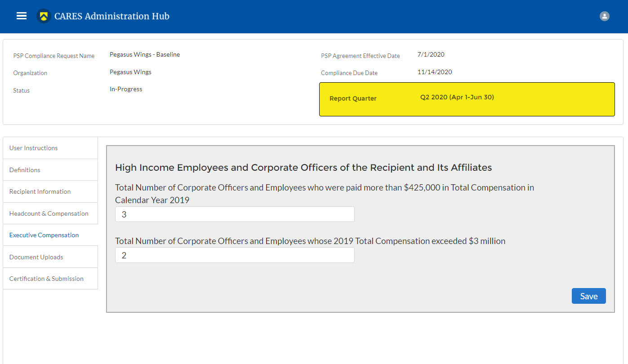Select Headcount & Compensation tab
628x364 pixels.
(49, 213)
